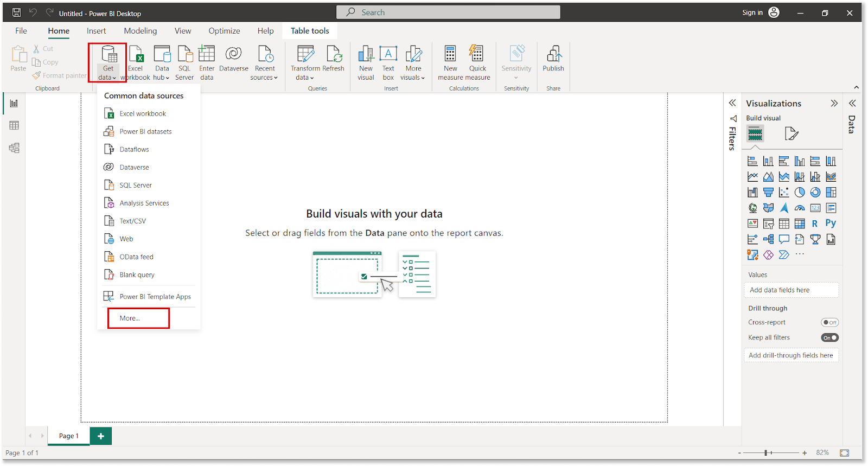Image resolution: width=868 pixels, height=466 pixels.
Task: Click the Publish button
Action: 553,59
